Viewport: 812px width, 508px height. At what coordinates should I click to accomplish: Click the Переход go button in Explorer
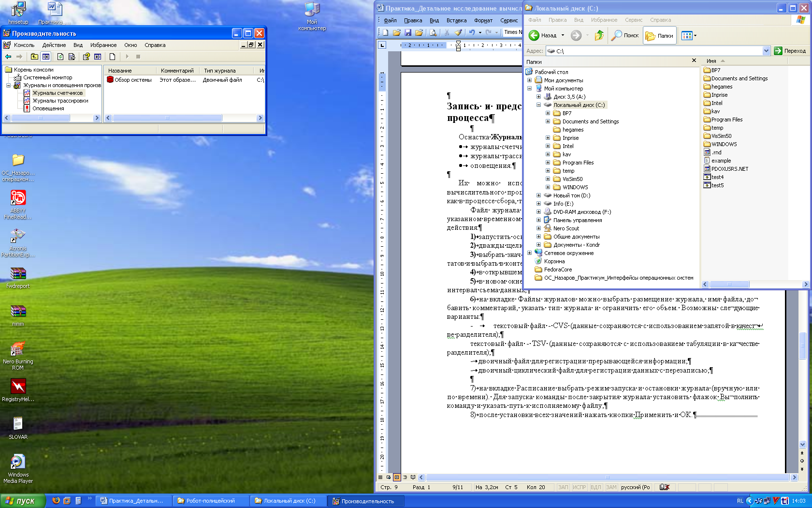click(x=790, y=51)
